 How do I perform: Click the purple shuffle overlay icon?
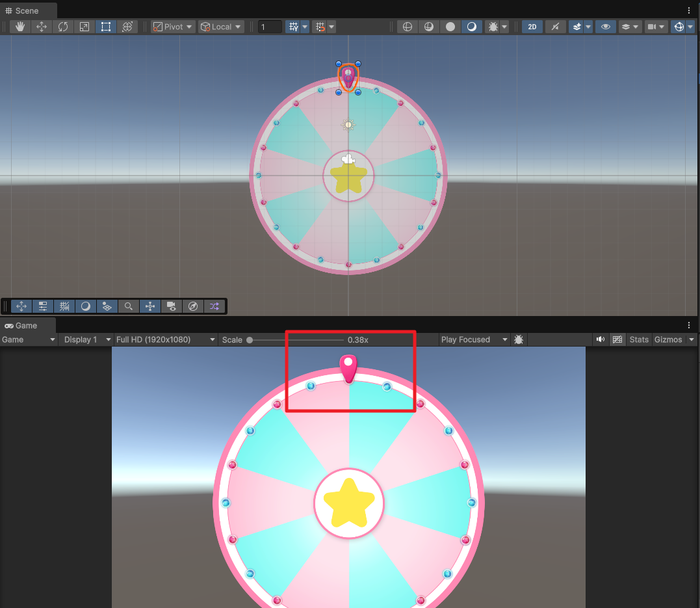tap(214, 306)
